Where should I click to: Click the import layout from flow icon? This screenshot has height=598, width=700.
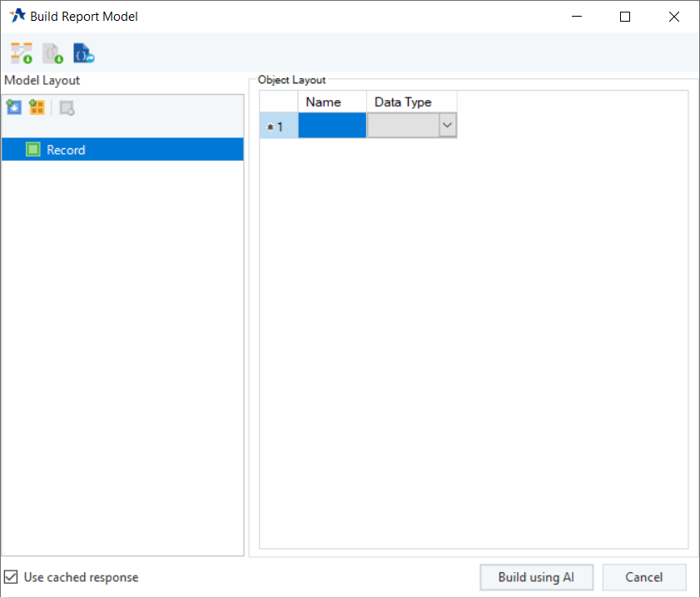21,54
